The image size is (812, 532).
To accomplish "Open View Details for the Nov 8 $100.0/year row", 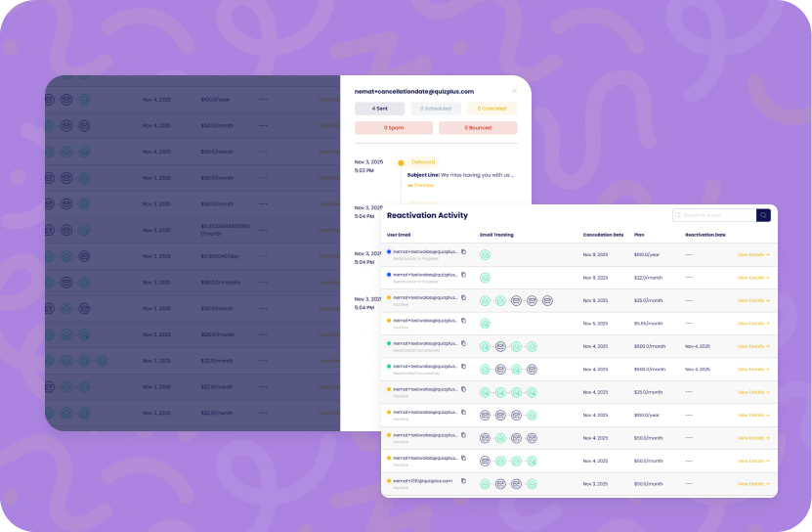I will click(x=753, y=254).
